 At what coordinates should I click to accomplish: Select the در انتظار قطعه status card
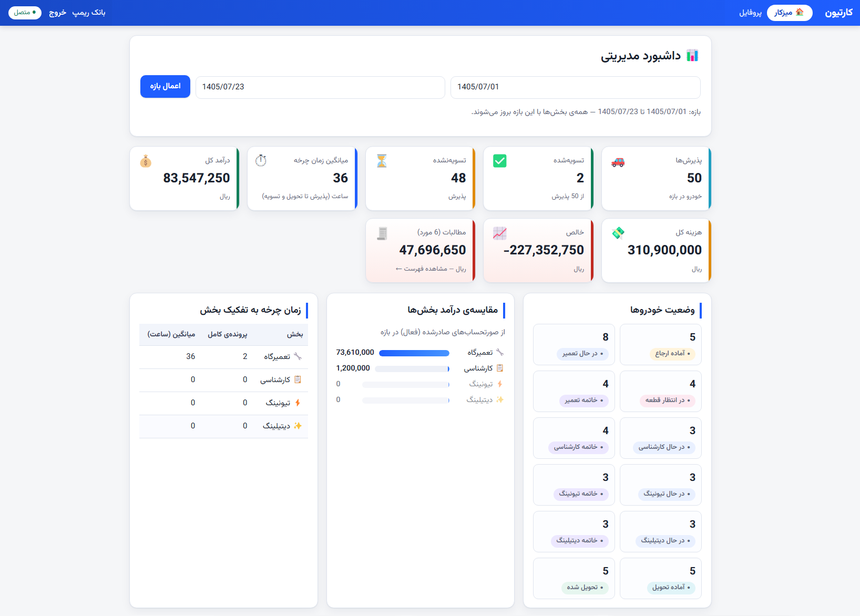pyautogui.click(x=661, y=392)
